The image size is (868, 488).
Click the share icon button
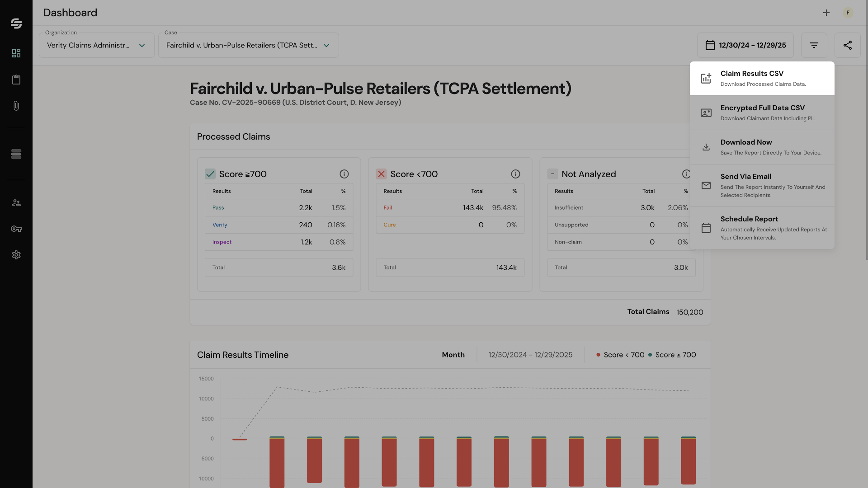click(x=848, y=45)
